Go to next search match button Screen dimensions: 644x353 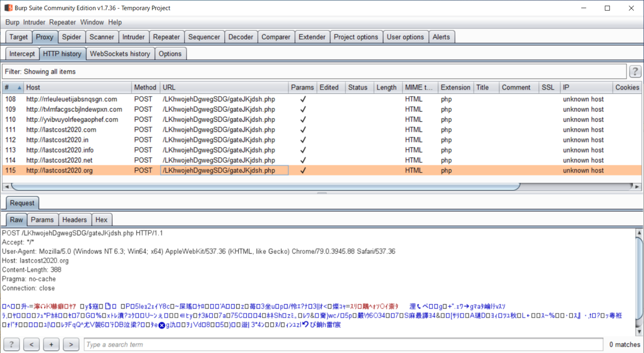[x=71, y=344]
